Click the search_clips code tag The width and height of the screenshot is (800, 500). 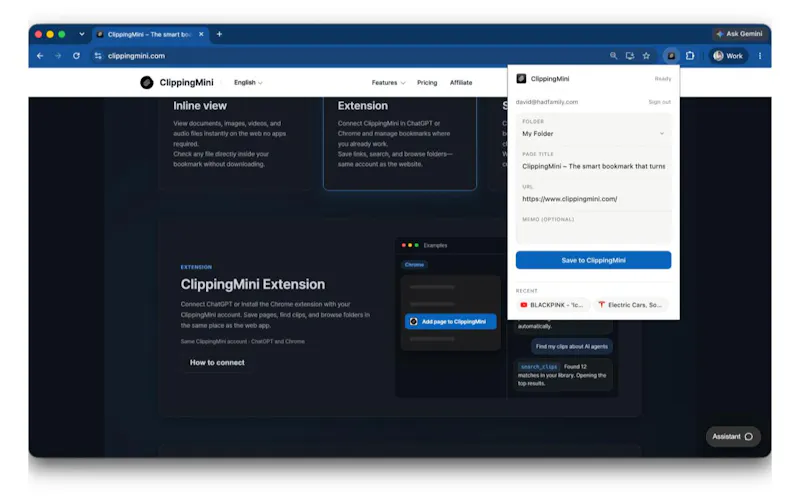pos(539,367)
